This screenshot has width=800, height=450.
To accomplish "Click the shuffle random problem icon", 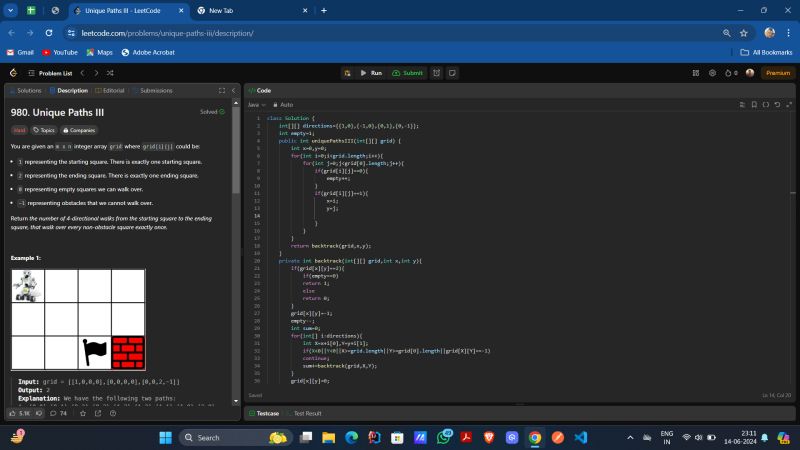I will point(109,73).
